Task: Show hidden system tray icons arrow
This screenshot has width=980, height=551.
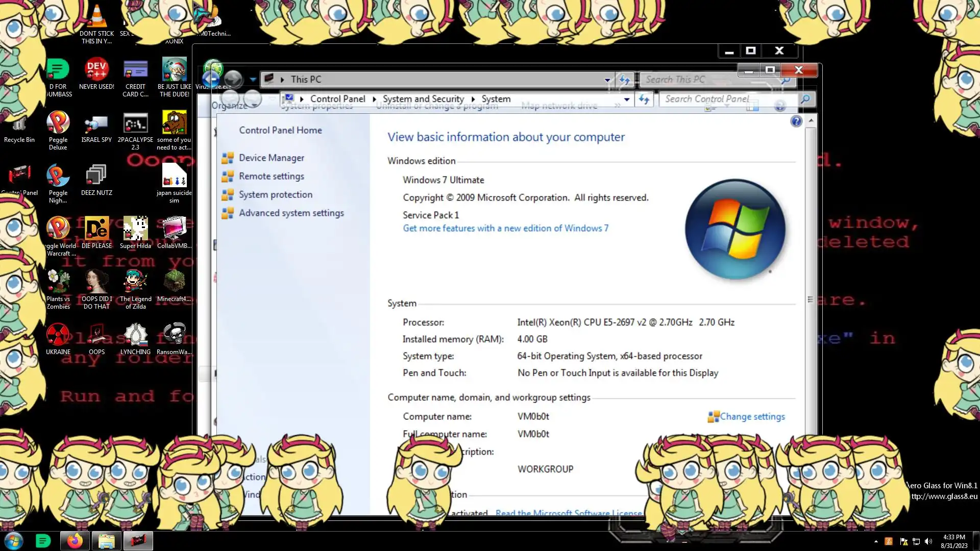Action: pyautogui.click(x=876, y=541)
